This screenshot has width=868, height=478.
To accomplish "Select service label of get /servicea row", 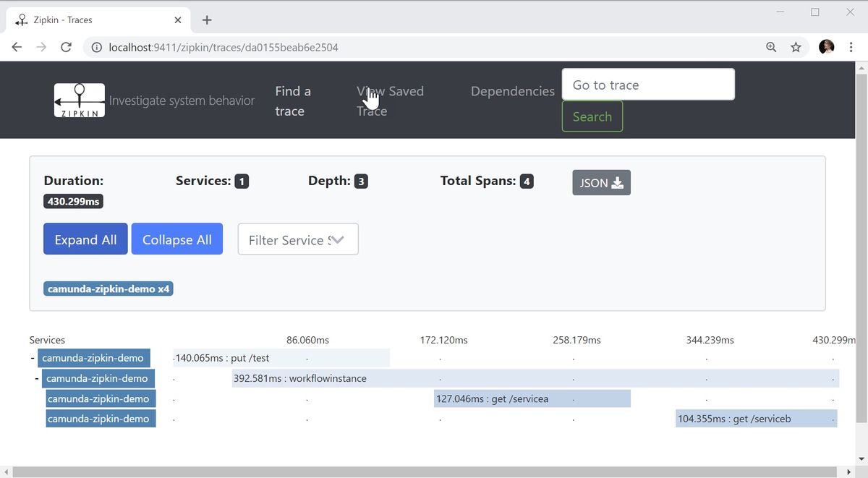I will 101,398.
